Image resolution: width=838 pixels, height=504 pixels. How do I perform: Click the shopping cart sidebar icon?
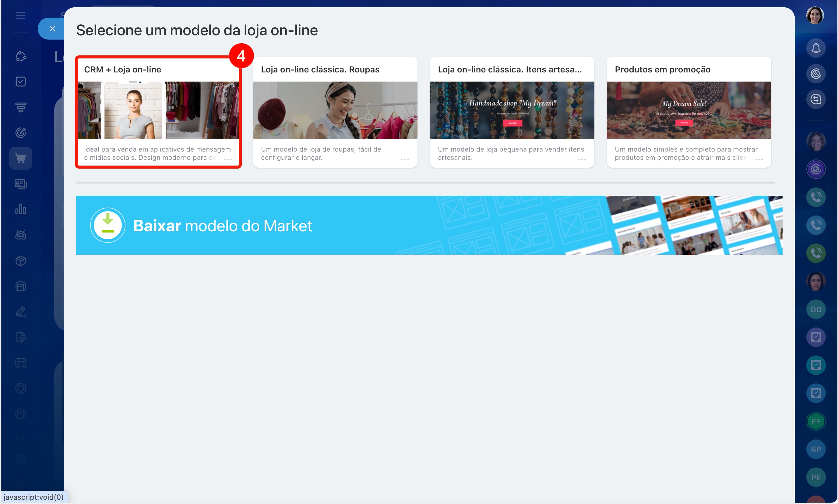coord(21,158)
